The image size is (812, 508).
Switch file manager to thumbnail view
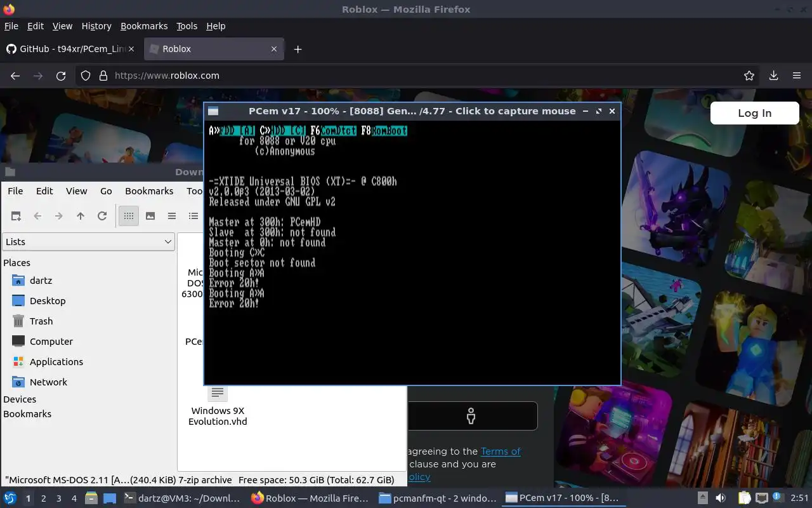[x=150, y=216]
